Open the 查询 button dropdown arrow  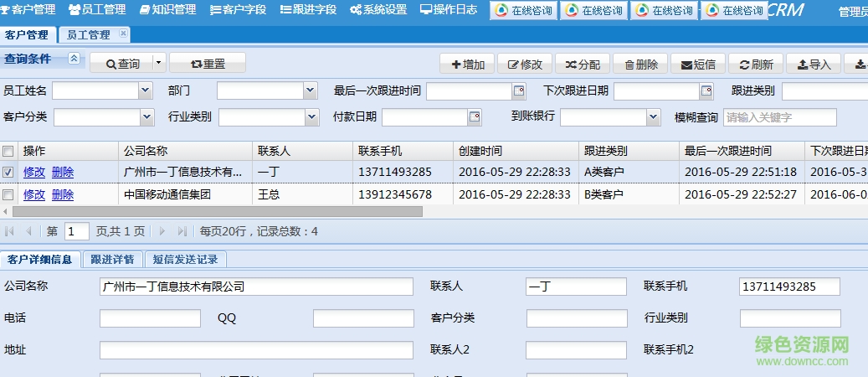point(159,63)
